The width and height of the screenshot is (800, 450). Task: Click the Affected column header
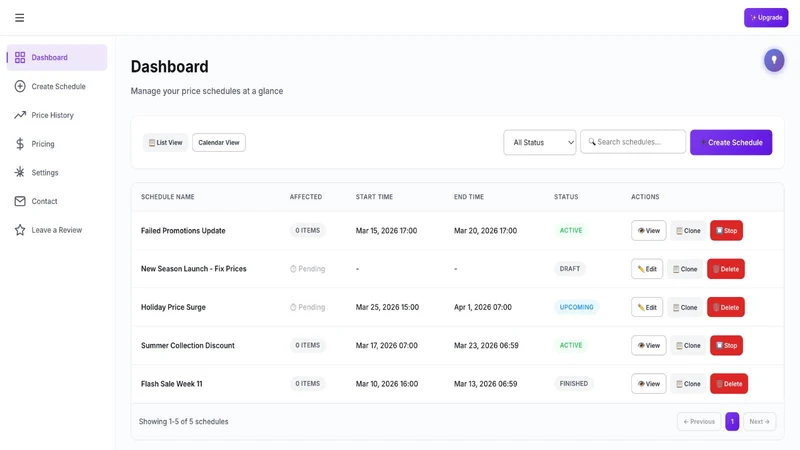pos(306,196)
